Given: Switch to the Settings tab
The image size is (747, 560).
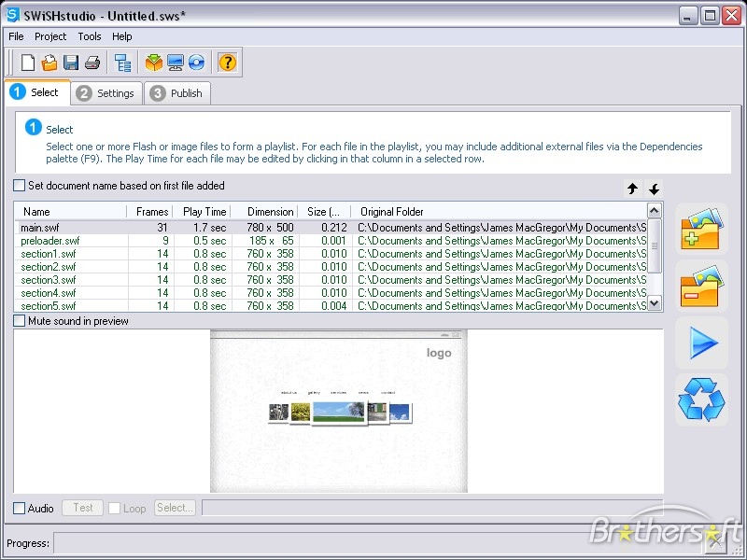Looking at the screenshot, I should (106, 92).
